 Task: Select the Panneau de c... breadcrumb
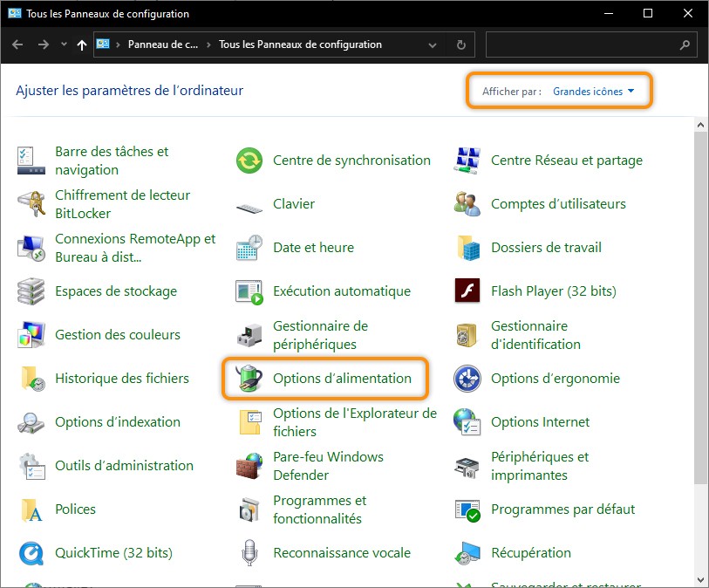161,44
